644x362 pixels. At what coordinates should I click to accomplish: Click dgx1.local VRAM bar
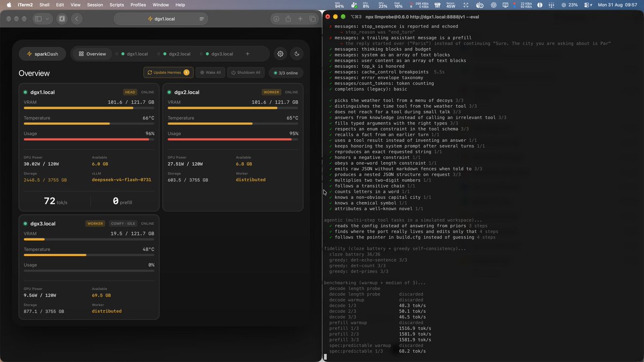click(89, 108)
